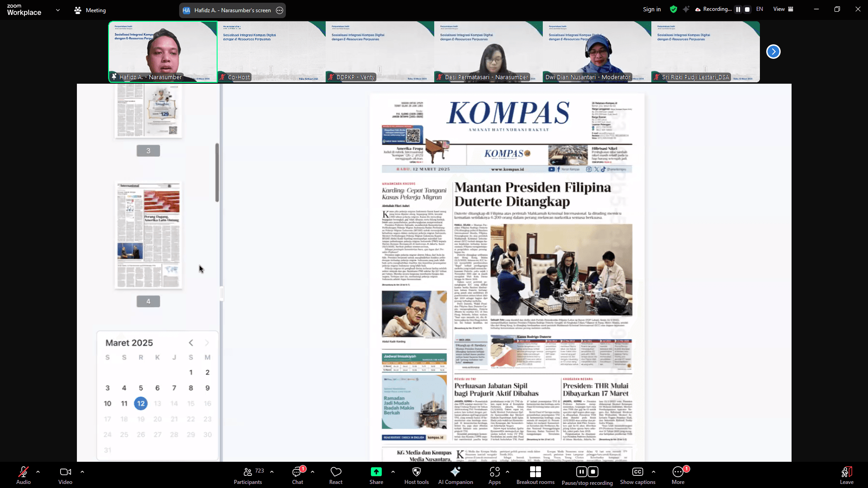Open page 4 Internasional thumbnail

tap(148, 235)
